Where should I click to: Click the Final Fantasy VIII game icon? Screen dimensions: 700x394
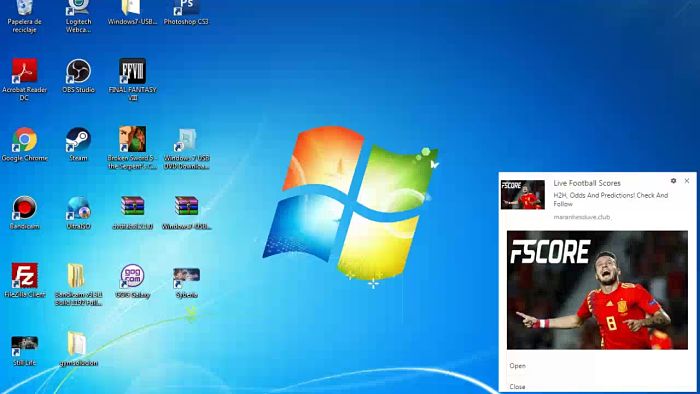pyautogui.click(x=133, y=79)
